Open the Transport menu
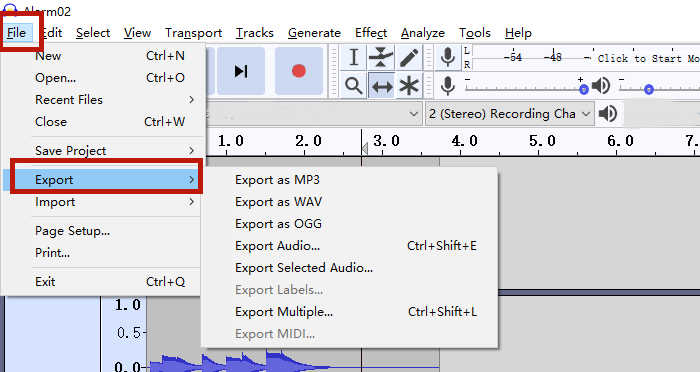 pos(193,33)
